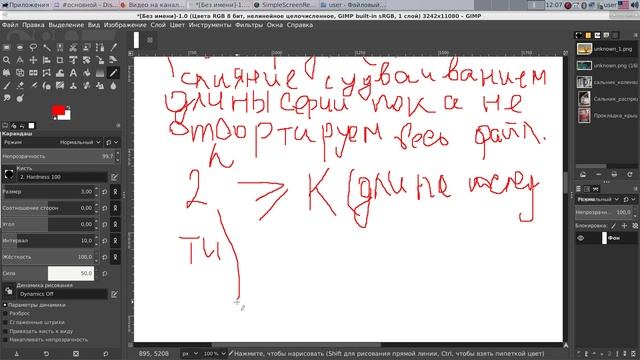The width and height of the screenshot is (640, 360).
Task: Link Размер to brush native size
Action: point(115,191)
